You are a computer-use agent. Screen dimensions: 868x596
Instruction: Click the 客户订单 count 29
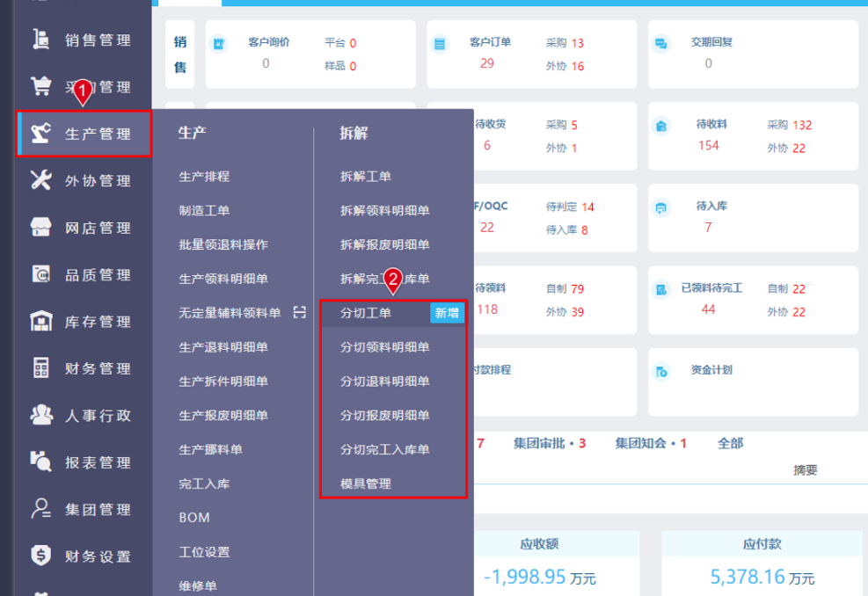pos(487,63)
